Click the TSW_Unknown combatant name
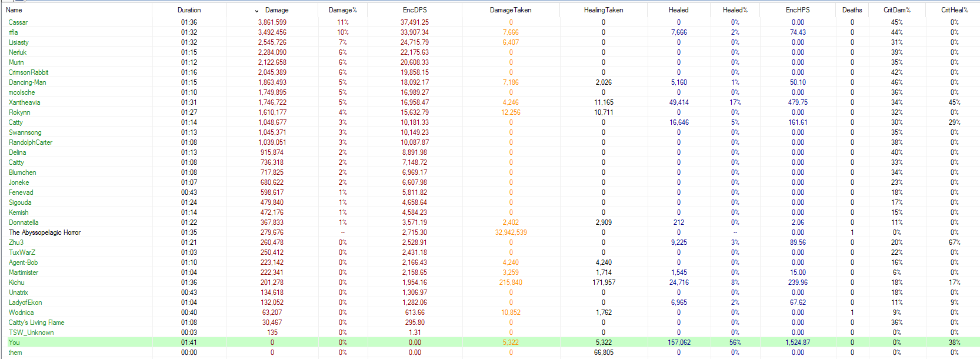This screenshot has width=980, height=359. [31, 333]
